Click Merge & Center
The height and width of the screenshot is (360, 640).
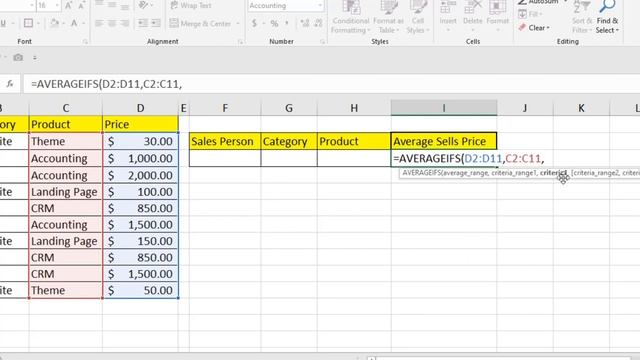tap(200, 23)
